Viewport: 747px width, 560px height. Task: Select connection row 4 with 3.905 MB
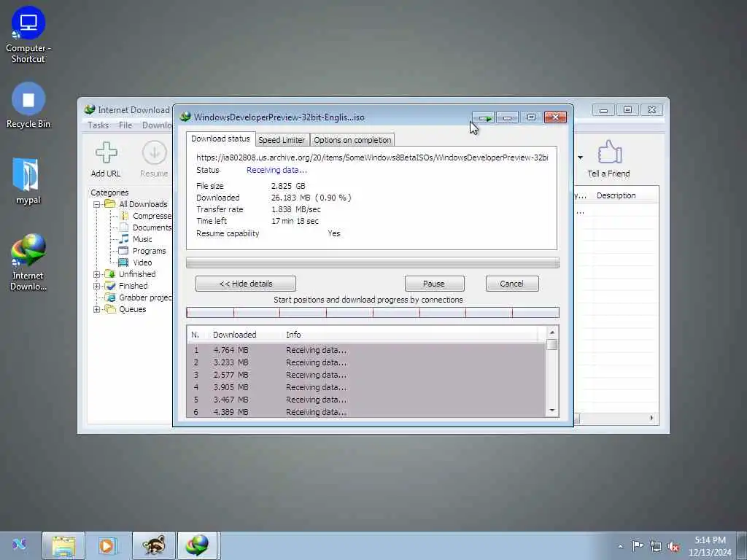[x=366, y=387]
